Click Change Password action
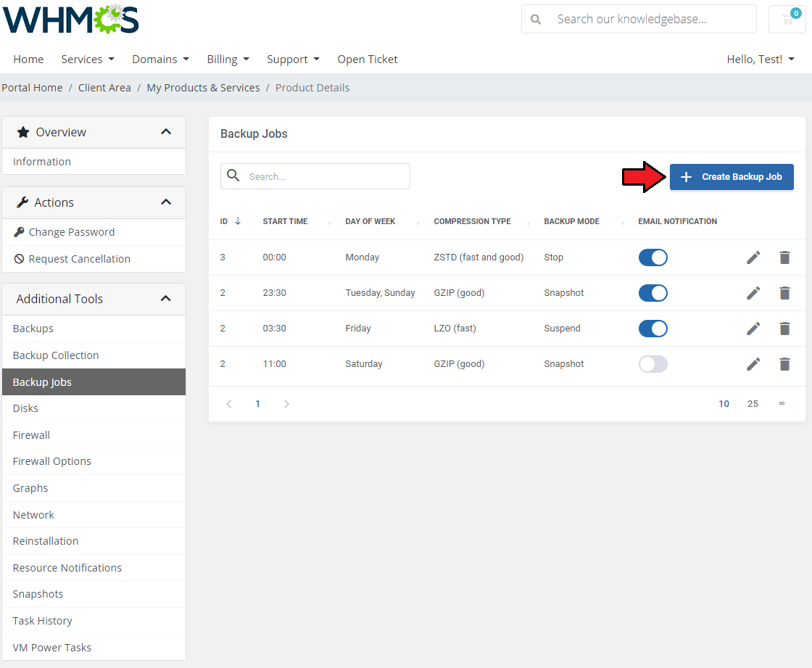This screenshot has height=668, width=812. (x=94, y=232)
